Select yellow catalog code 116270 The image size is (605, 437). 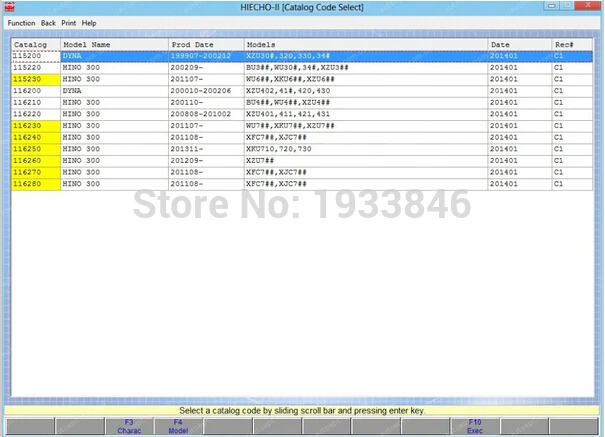coord(35,172)
